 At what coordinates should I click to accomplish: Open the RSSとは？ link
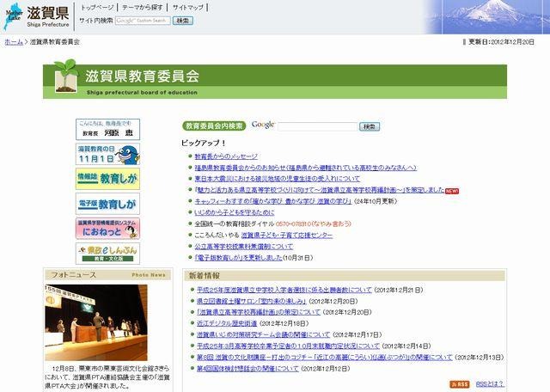[490, 384]
